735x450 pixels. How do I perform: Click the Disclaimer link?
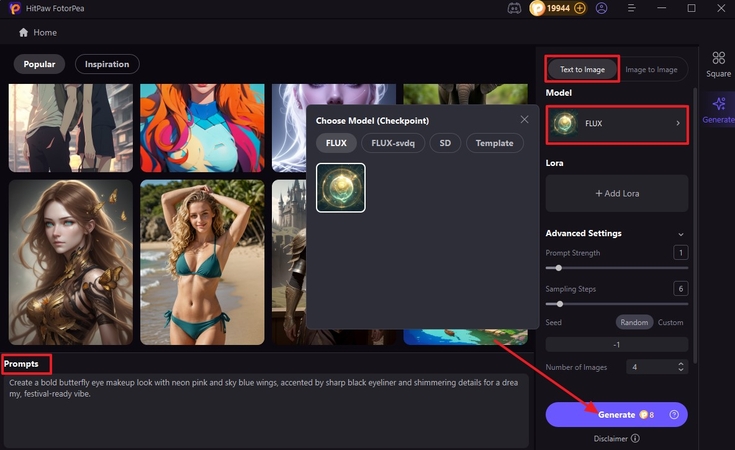tap(610, 438)
